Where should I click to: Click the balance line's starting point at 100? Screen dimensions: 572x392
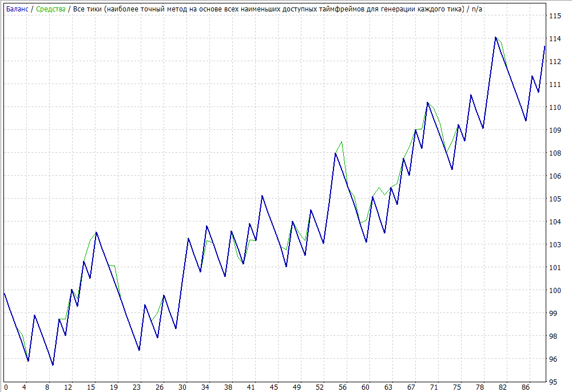point(5,293)
